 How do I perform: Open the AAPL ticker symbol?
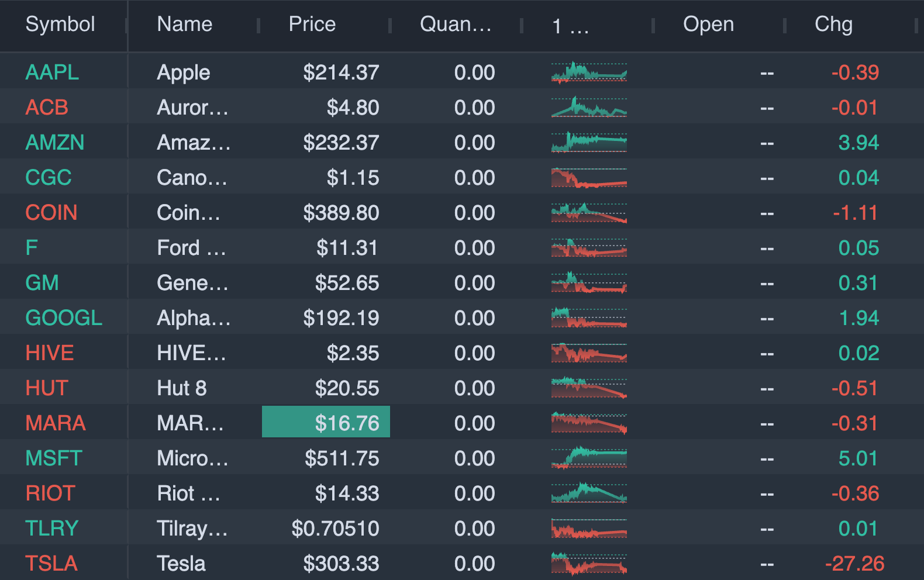tap(52, 72)
